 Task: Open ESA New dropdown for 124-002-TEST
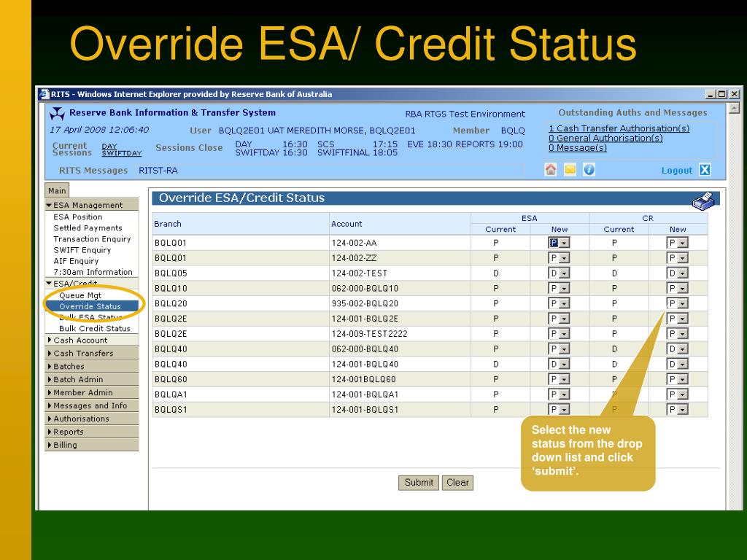pyautogui.click(x=559, y=273)
